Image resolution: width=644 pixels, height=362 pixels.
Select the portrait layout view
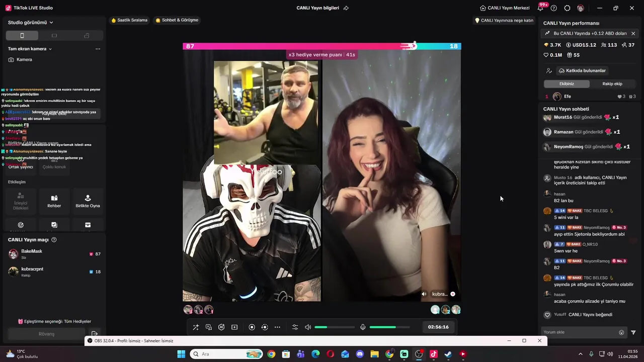(22, 36)
